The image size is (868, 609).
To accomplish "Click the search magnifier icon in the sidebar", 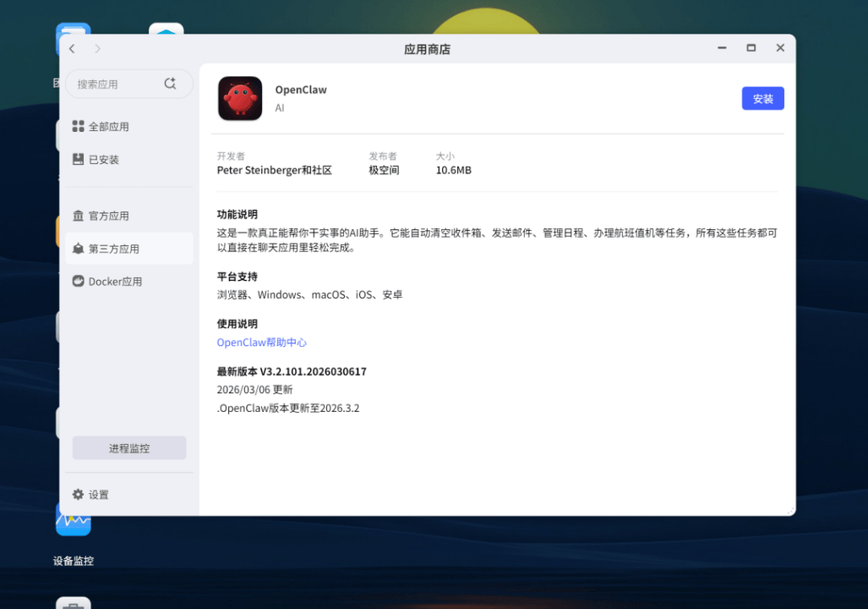I will click(x=170, y=84).
